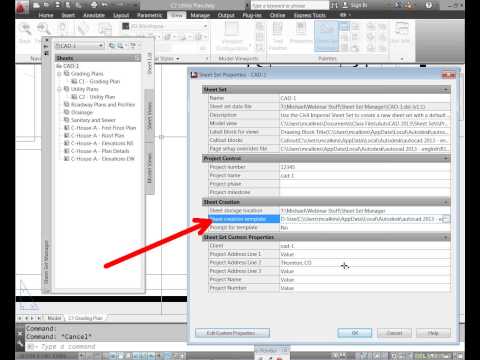Click the Prompt for template value 'No'

click(x=284, y=228)
